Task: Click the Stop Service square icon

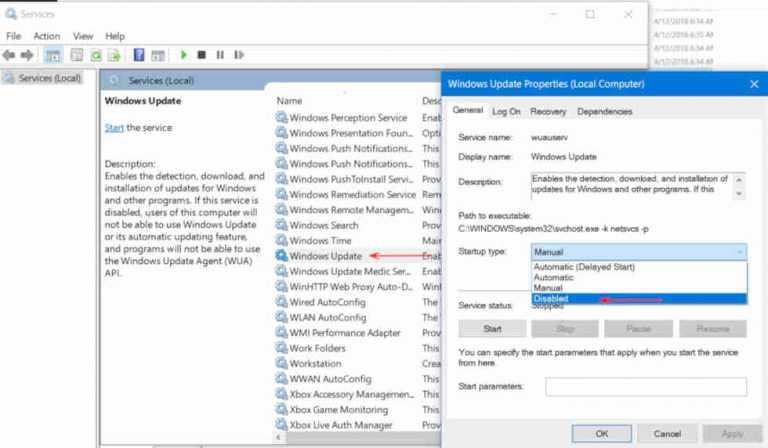Action: (x=201, y=55)
